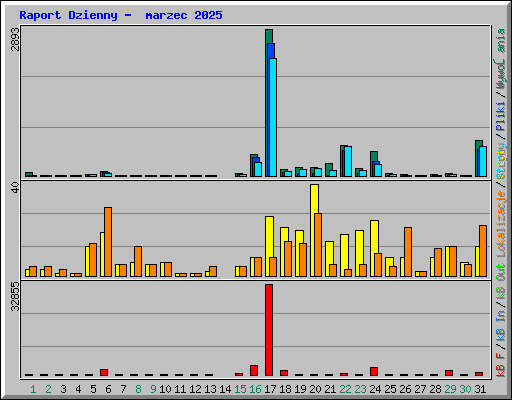Click the orange bar for day 6

pyautogui.click(x=108, y=242)
